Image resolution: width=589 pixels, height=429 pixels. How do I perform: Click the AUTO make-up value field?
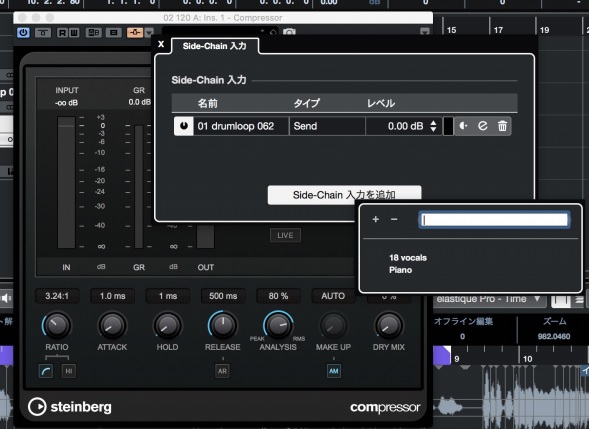point(333,296)
